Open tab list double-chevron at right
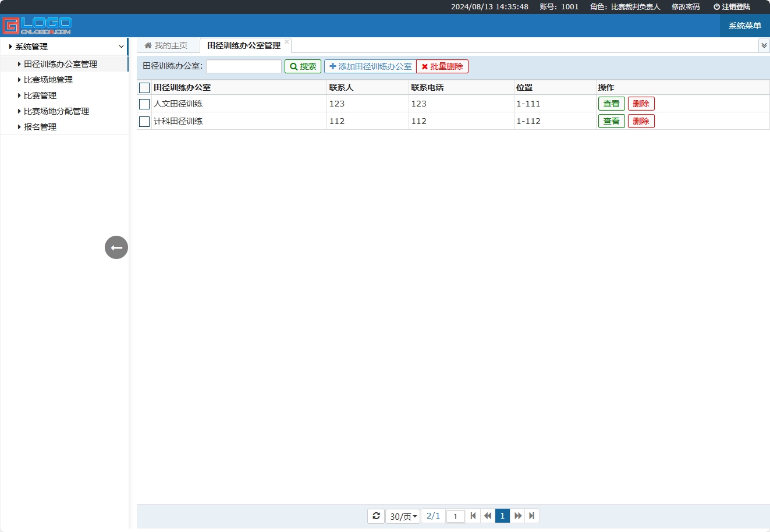Viewport: 770px width, 532px height. (x=764, y=45)
